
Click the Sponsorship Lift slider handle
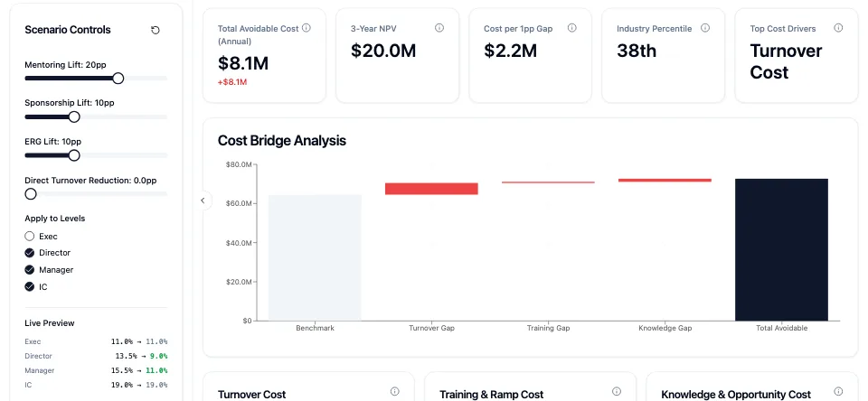point(74,117)
